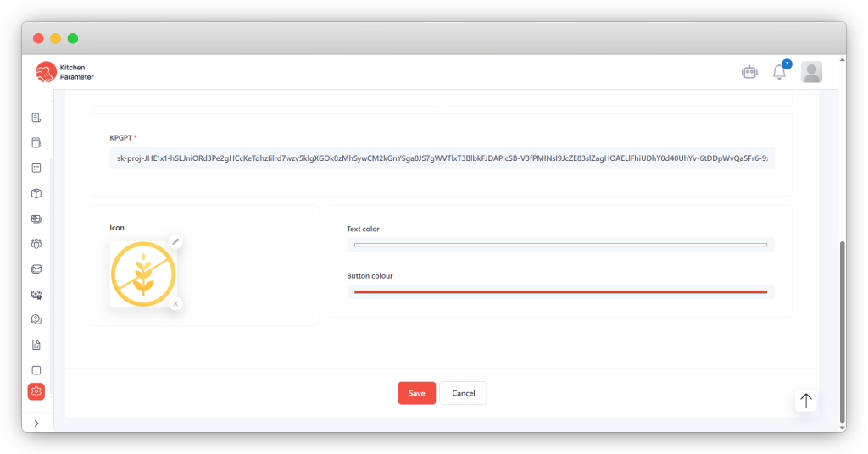Click into the KPGPT key field
This screenshot has height=454, width=868.
pyautogui.click(x=442, y=158)
